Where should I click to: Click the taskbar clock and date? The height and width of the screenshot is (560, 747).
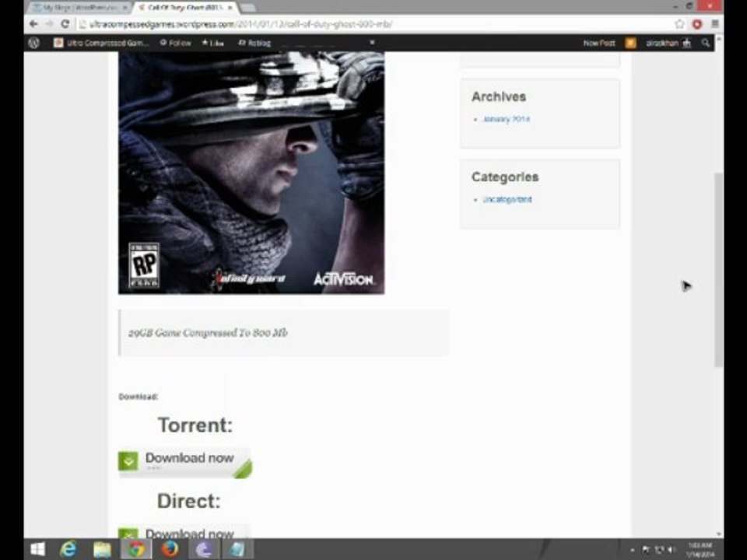(700, 550)
